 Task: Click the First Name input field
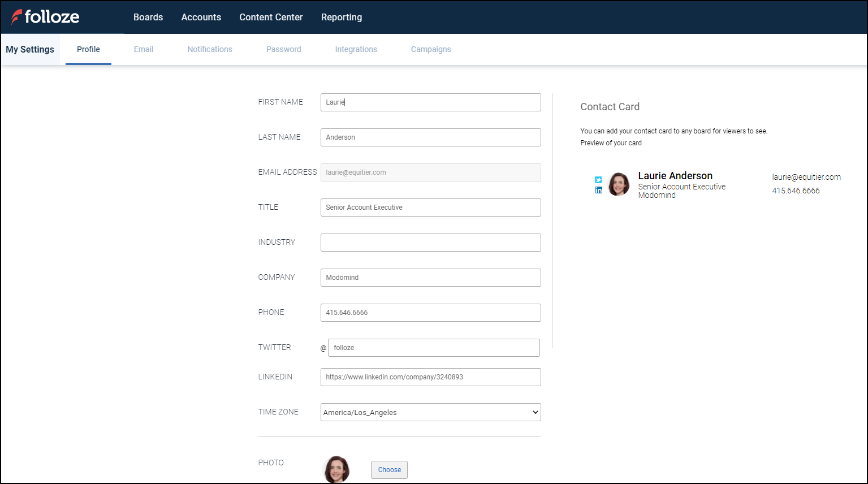point(430,102)
